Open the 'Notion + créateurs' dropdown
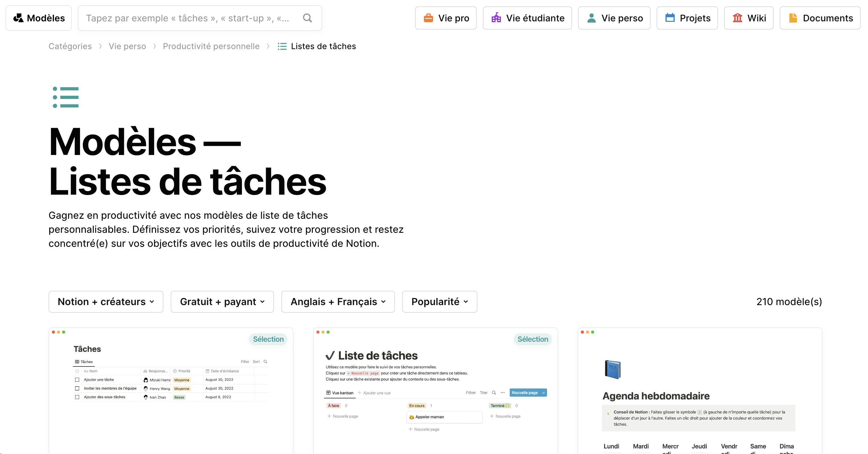The height and width of the screenshot is (454, 868). [106, 301]
